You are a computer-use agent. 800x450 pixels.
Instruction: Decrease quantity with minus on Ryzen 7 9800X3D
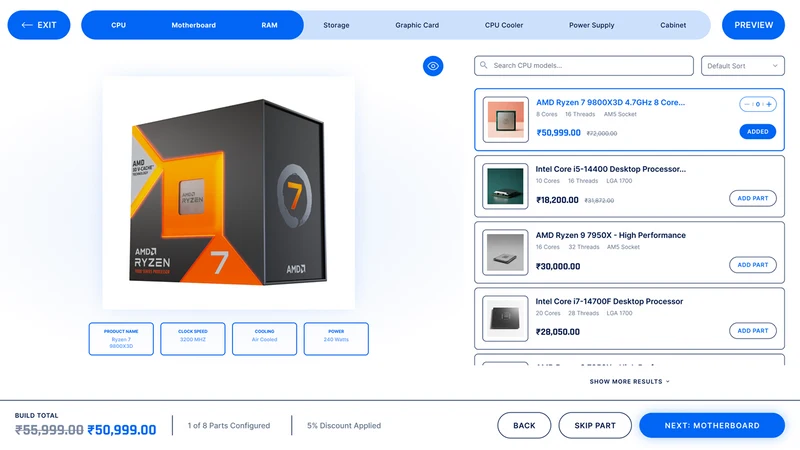click(x=747, y=104)
